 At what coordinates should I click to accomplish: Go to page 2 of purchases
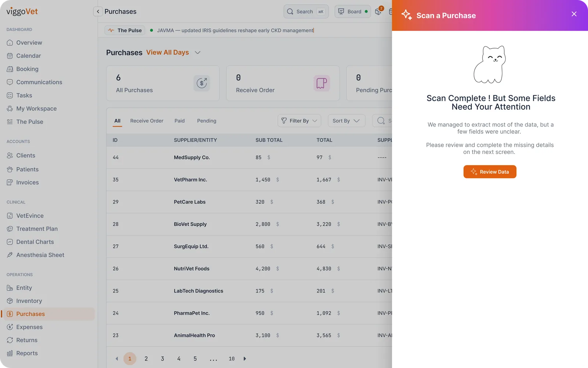pos(146,359)
